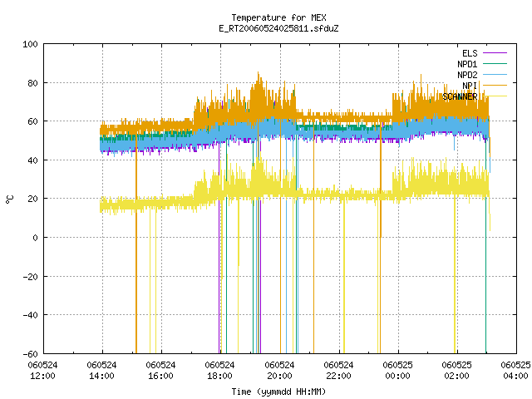
Task: Click the y-axis value -60
Action: pyautogui.click(x=30, y=354)
